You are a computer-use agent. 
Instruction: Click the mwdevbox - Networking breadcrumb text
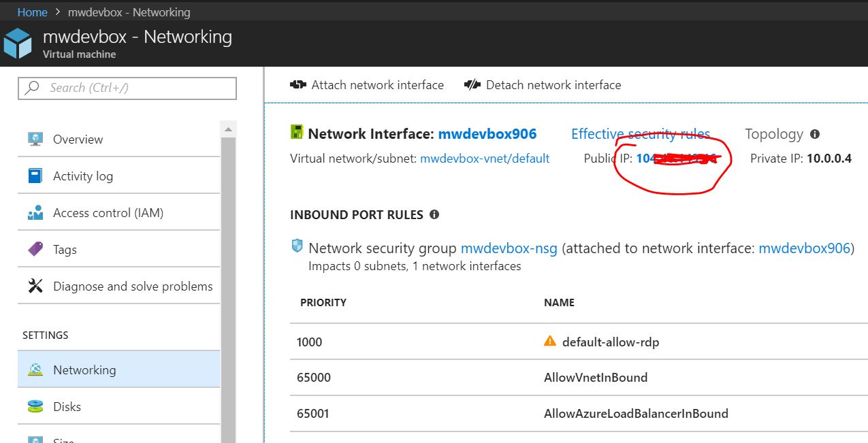(x=129, y=12)
